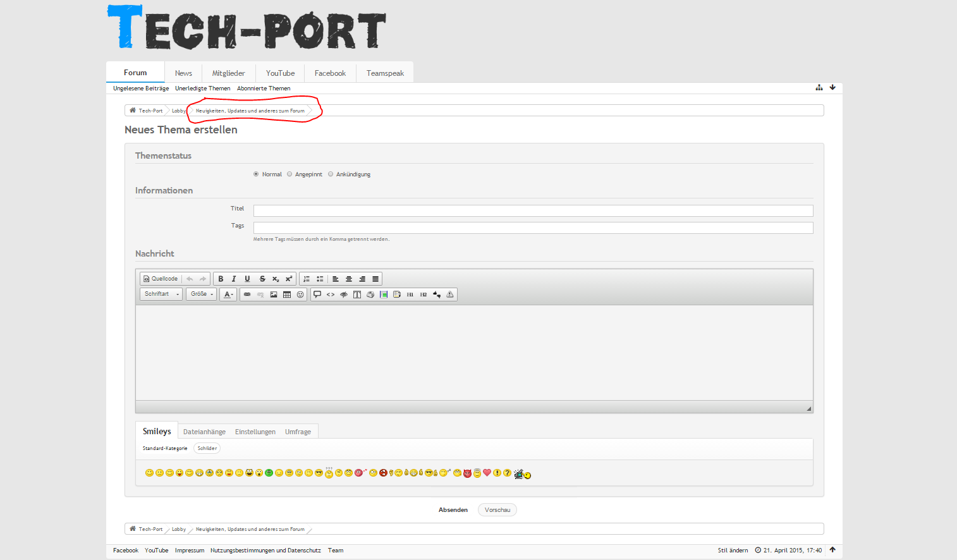Choose the Normal topic status

[x=256, y=174]
